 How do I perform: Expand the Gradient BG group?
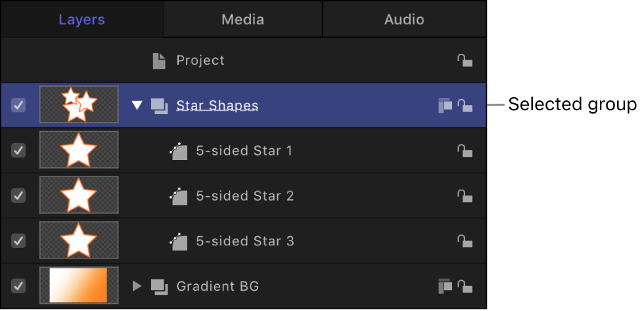[137, 286]
